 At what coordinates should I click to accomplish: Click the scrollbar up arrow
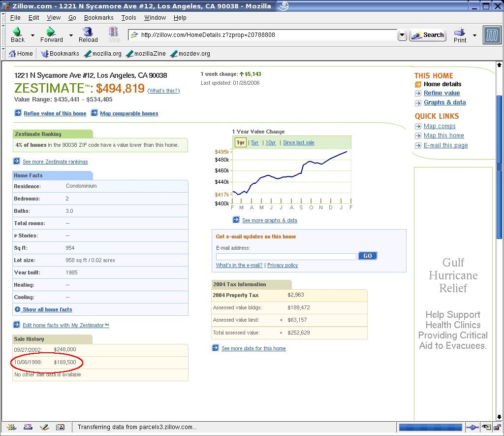[499, 65]
